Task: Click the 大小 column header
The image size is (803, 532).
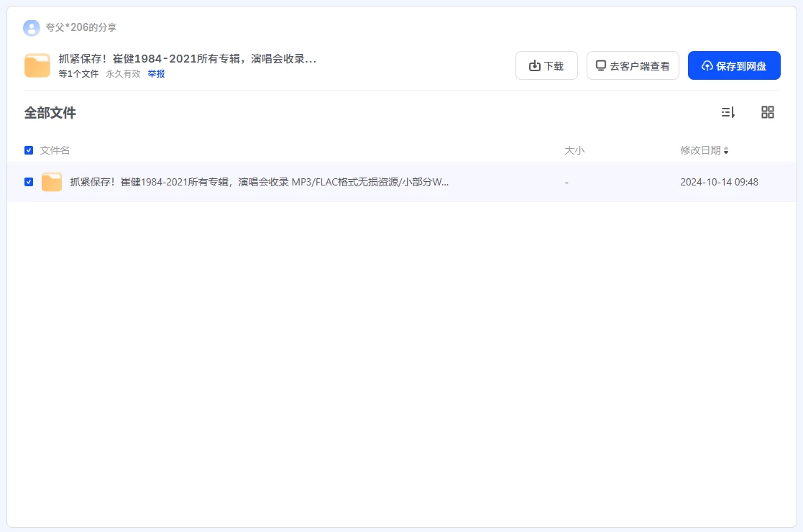Action: coord(574,150)
